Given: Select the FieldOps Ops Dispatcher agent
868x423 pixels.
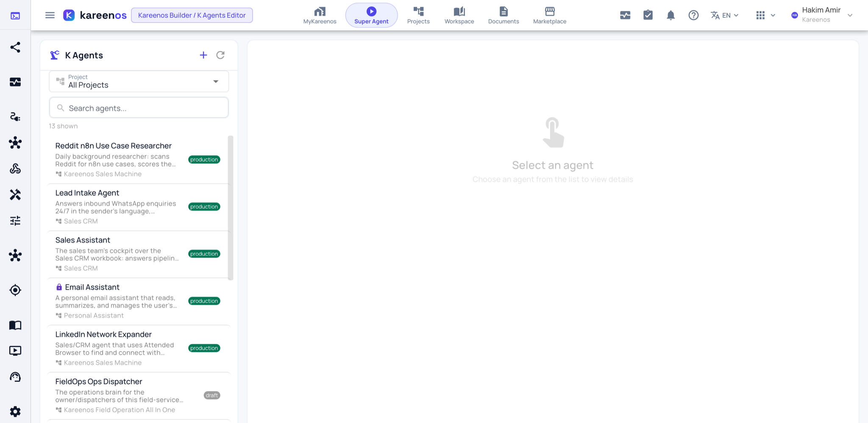Looking at the screenshot, I should [138, 395].
